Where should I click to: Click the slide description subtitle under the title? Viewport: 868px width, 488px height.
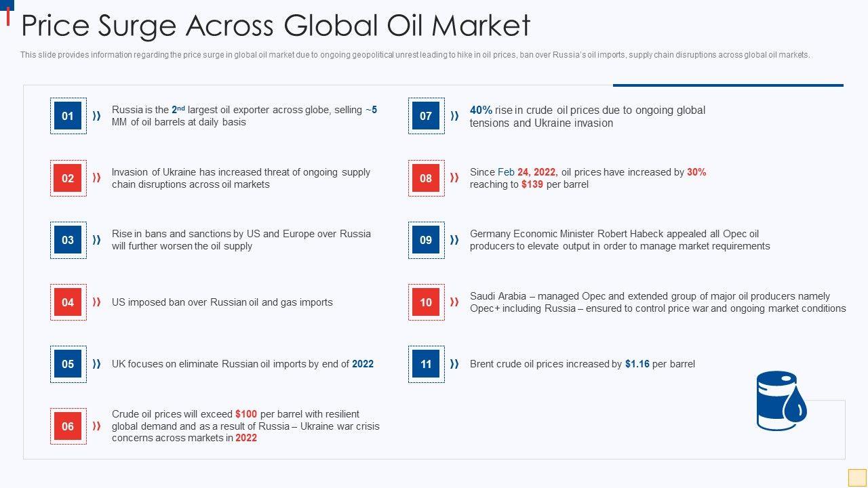point(415,55)
